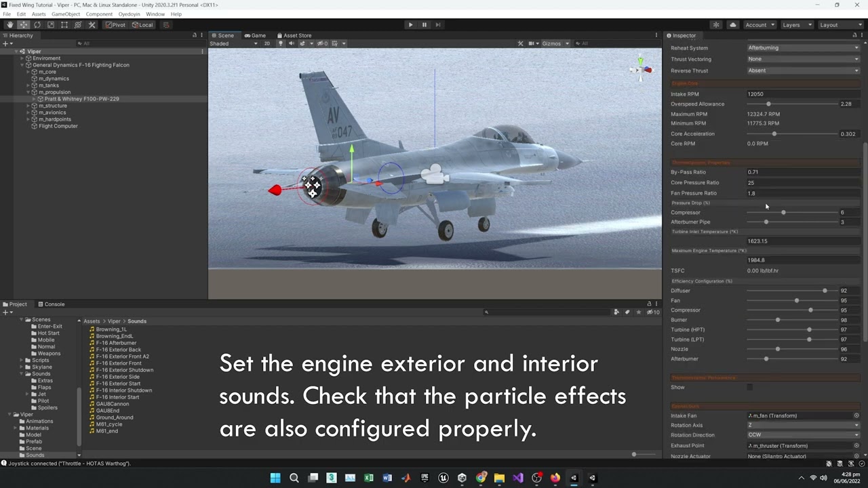Open Visual Studio from taskbar
This screenshot has height=488, width=868.
[518, 478]
